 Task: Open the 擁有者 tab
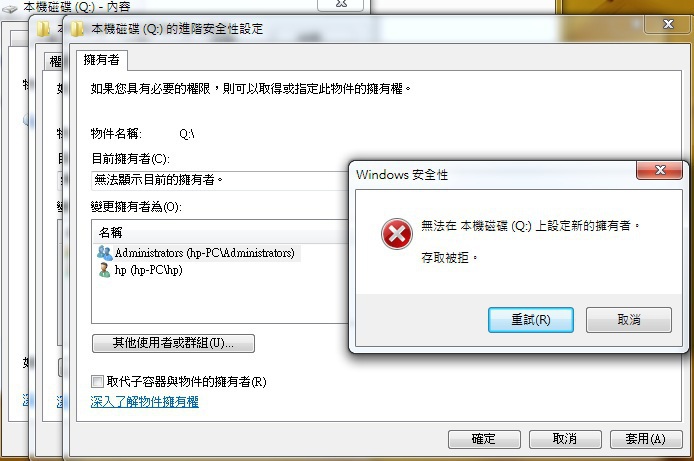point(101,60)
